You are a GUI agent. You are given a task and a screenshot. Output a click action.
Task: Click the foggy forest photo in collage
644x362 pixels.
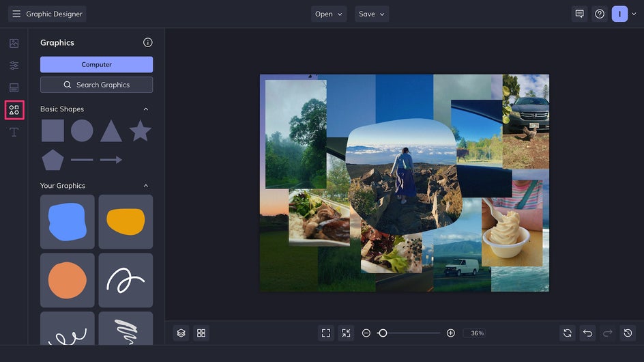coord(295,134)
